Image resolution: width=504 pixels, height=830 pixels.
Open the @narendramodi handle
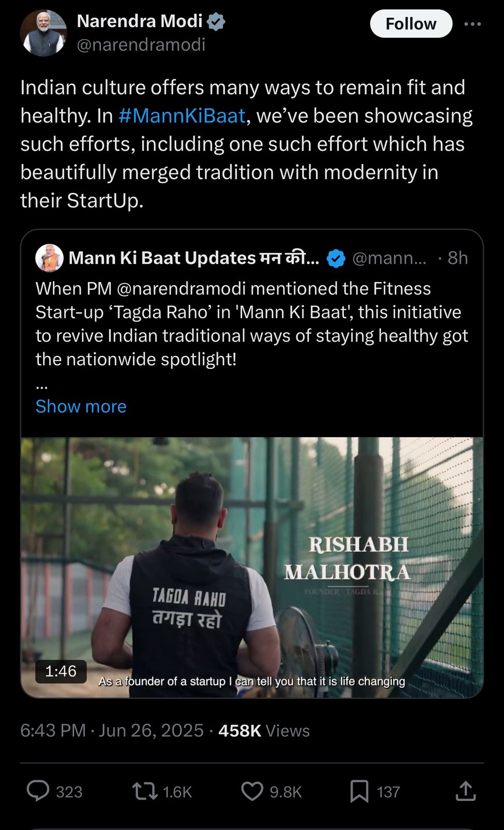point(141,45)
